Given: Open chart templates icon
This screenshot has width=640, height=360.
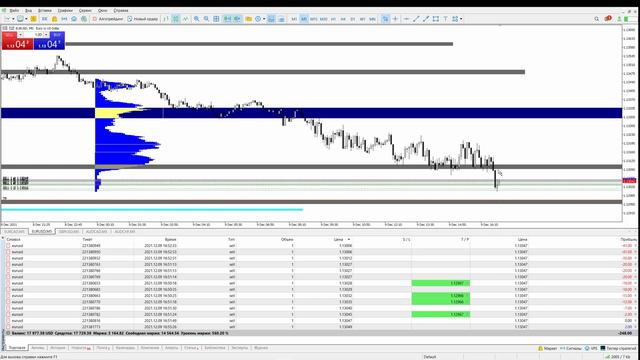Looking at the screenshot, I should [x=271, y=19].
